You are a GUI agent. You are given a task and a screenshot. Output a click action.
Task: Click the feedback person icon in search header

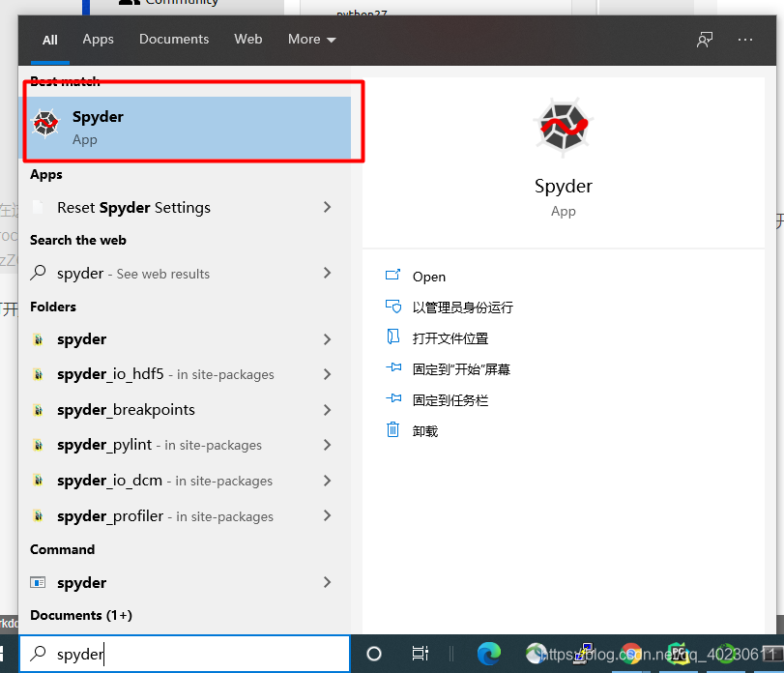(x=705, y=40)
